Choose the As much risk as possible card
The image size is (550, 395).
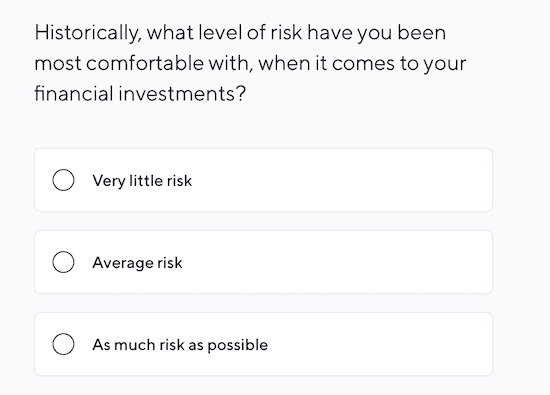click(x=263, y=344)
